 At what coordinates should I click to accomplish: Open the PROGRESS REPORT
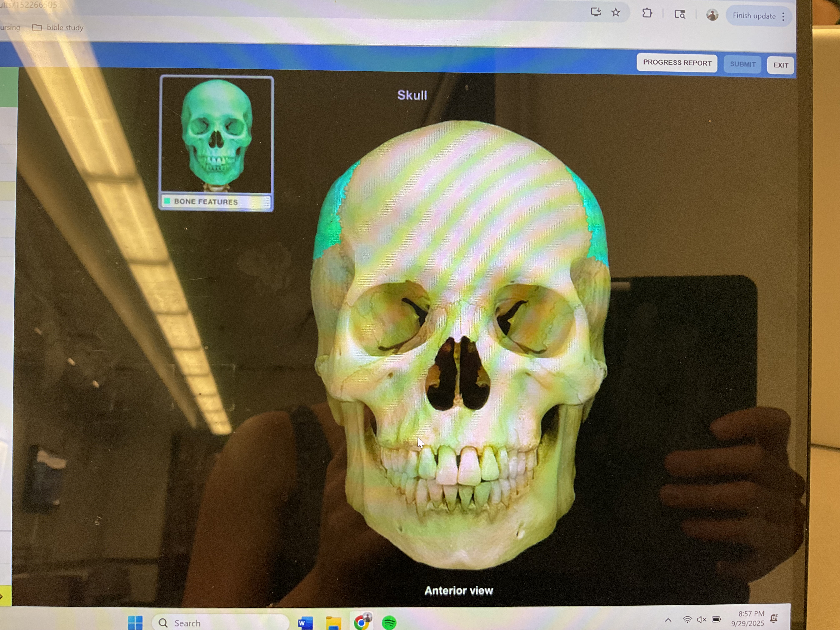click(677, 63)
